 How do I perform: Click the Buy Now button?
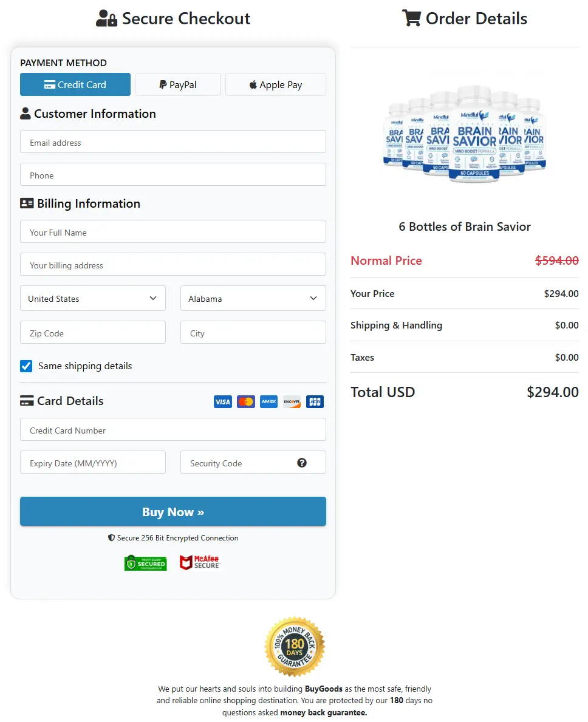pyautogui.click(x=173, y=511)
